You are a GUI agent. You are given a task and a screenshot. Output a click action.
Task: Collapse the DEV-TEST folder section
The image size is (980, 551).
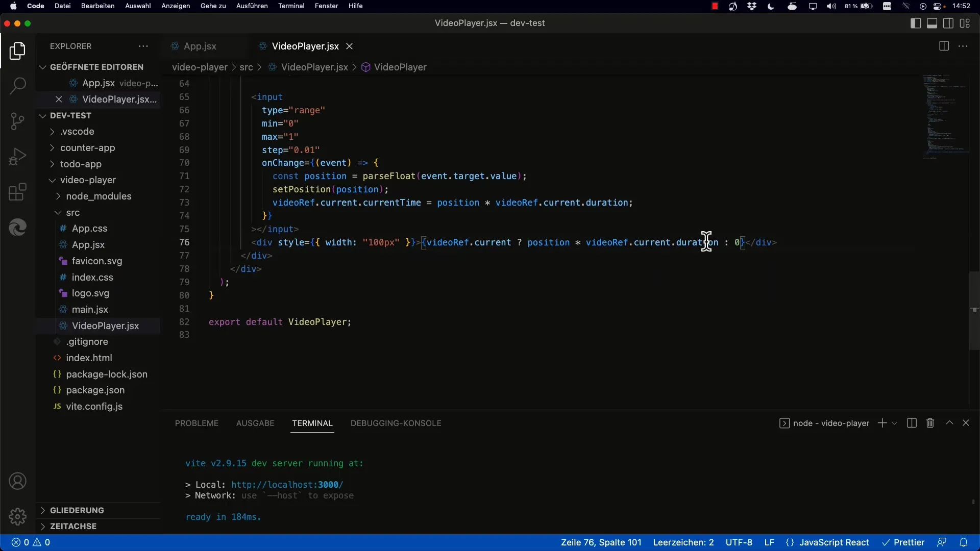(71, 115)
